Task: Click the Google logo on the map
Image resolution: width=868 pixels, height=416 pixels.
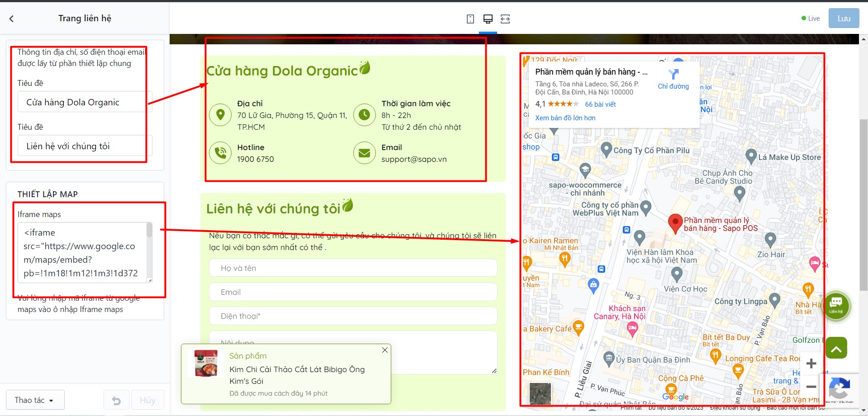Action: [x=675, y=397]
